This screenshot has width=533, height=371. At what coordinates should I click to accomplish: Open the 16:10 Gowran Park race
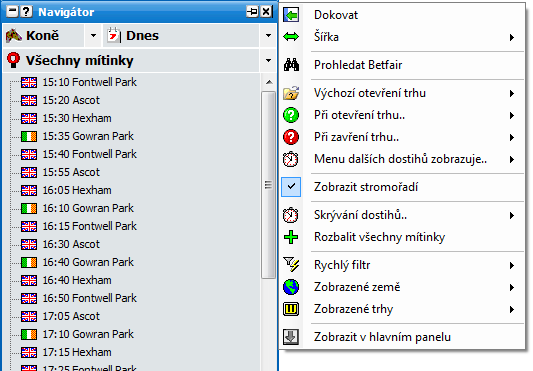point(88,208)
